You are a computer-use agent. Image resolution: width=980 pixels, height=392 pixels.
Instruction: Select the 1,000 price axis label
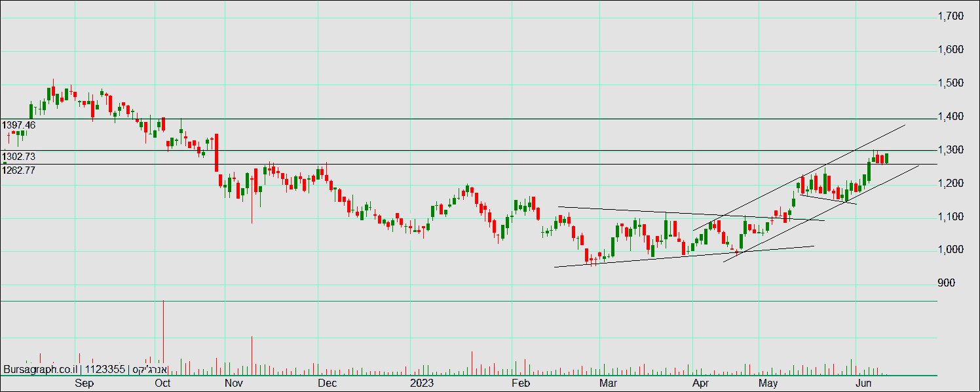click(951, 250)
